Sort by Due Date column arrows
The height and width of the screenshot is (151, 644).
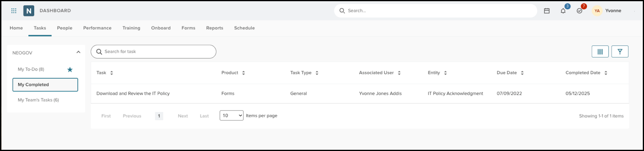click(522, 73)
